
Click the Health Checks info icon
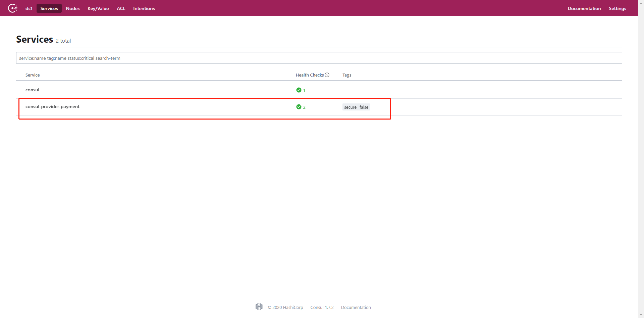[327, 75]
